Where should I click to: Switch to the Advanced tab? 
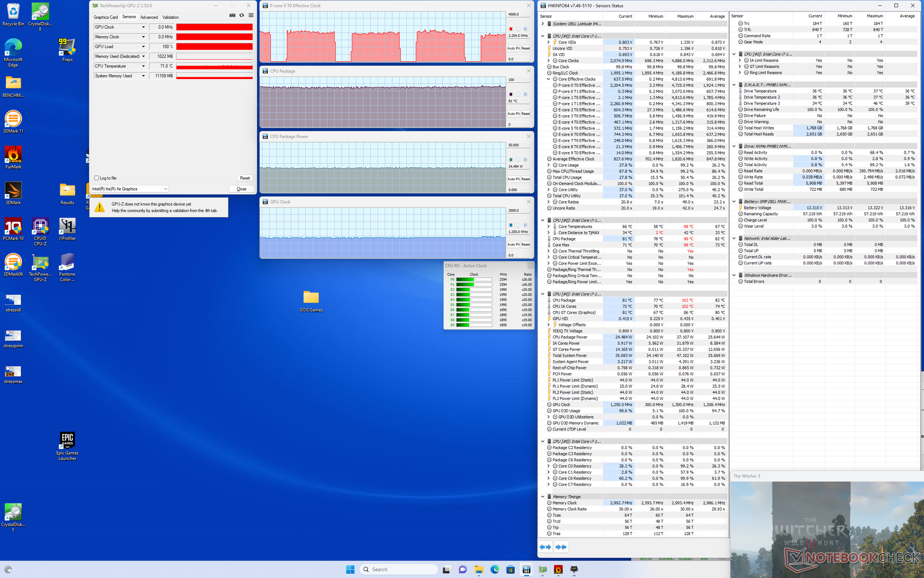[149, 17]
